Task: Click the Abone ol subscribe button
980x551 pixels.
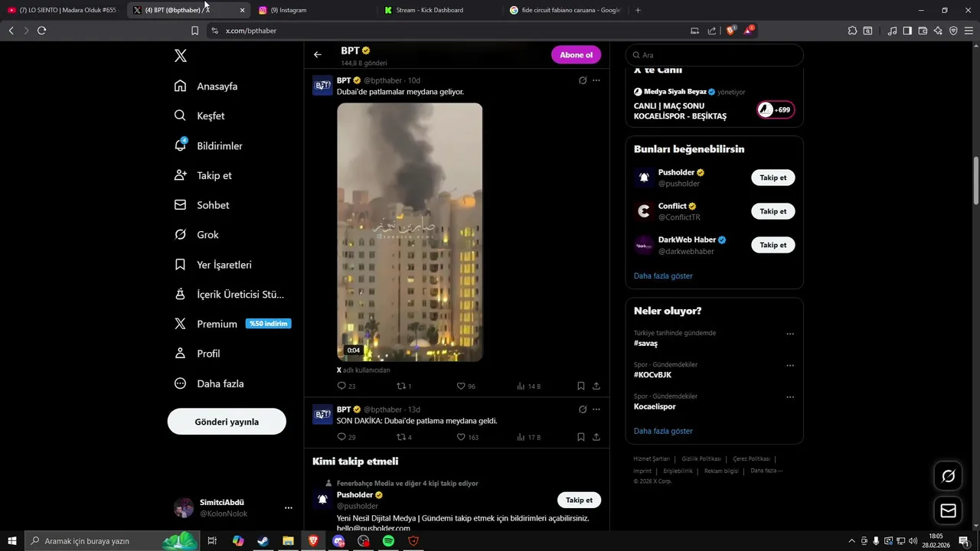Action: [576, 54]
